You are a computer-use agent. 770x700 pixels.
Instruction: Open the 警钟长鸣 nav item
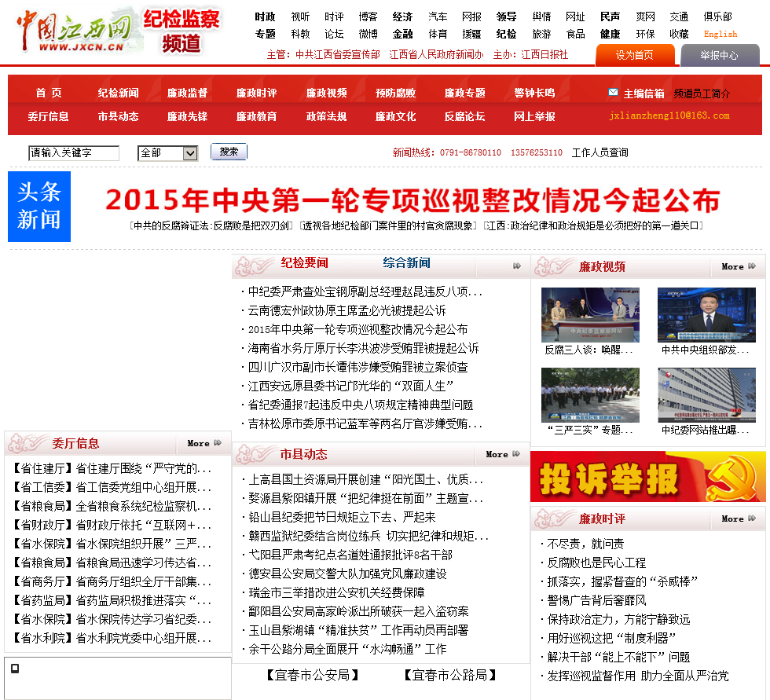coord(534,93)
